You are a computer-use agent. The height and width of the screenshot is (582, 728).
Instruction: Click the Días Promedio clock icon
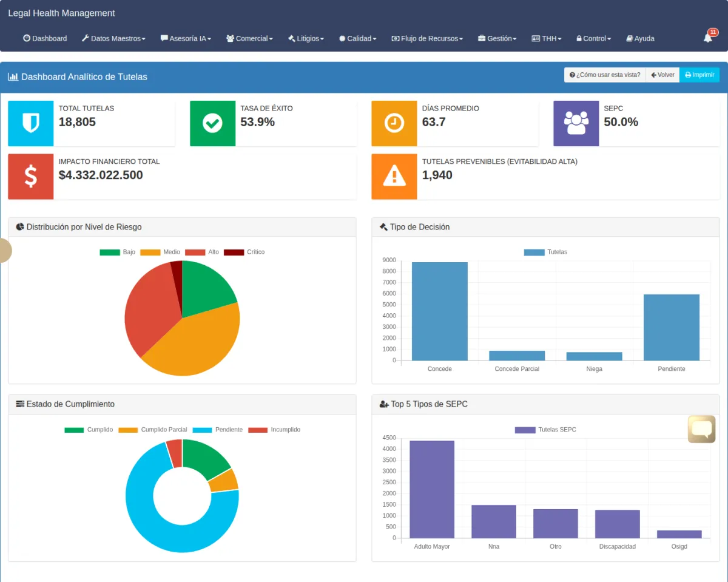[x=394, y=123]
